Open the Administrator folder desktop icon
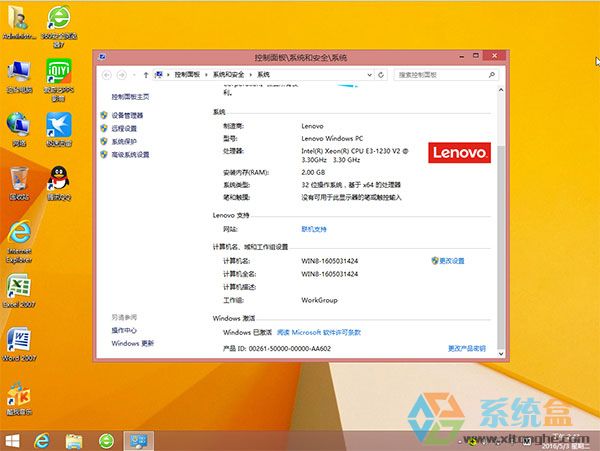The height and width of the screenshot is (451, 600). pyautogui.click(x=18, y=22)
